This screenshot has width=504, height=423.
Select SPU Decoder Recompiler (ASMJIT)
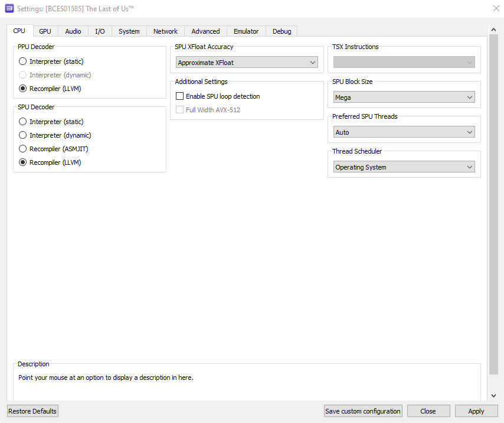23,149
